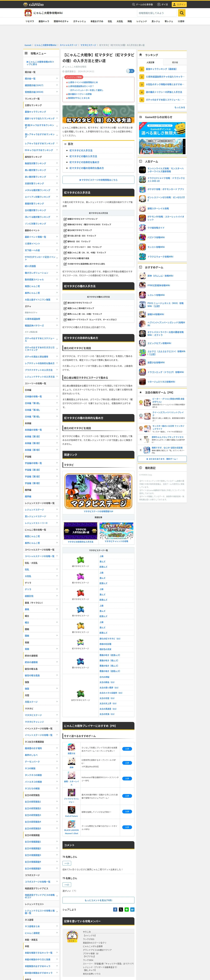Open the ゲームの仕事多数 header link
Viewport: 210px width, 980px height.
click(143, 4)
